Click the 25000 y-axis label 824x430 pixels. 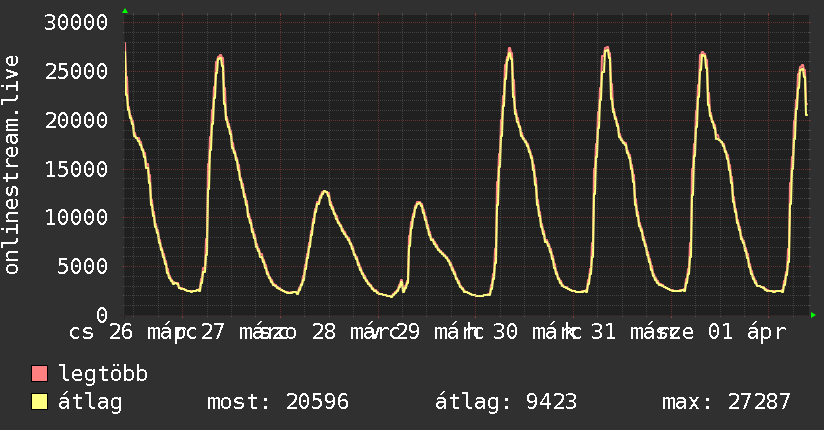(x=76, y=71)
